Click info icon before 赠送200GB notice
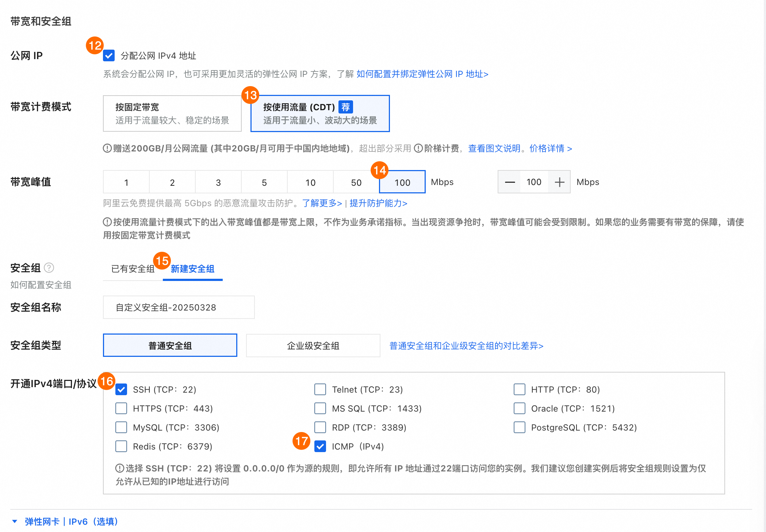This screenshot has height=532, width=766. [107, 149]
